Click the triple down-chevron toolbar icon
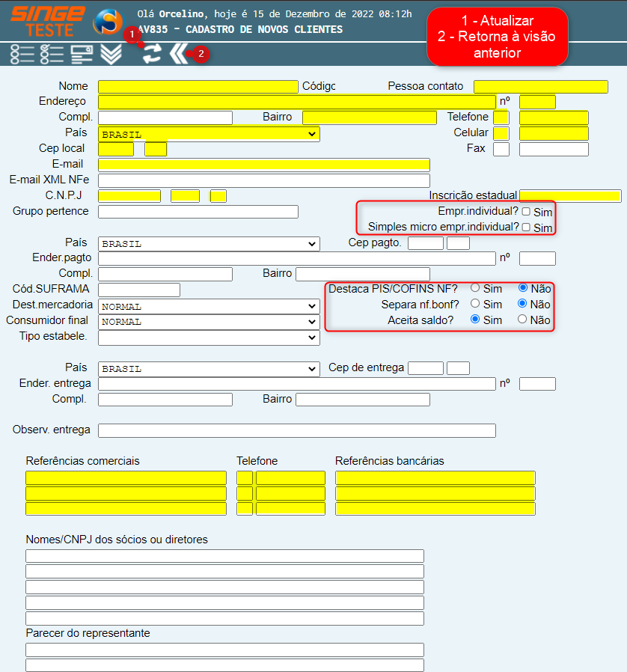 pos(111,54)
